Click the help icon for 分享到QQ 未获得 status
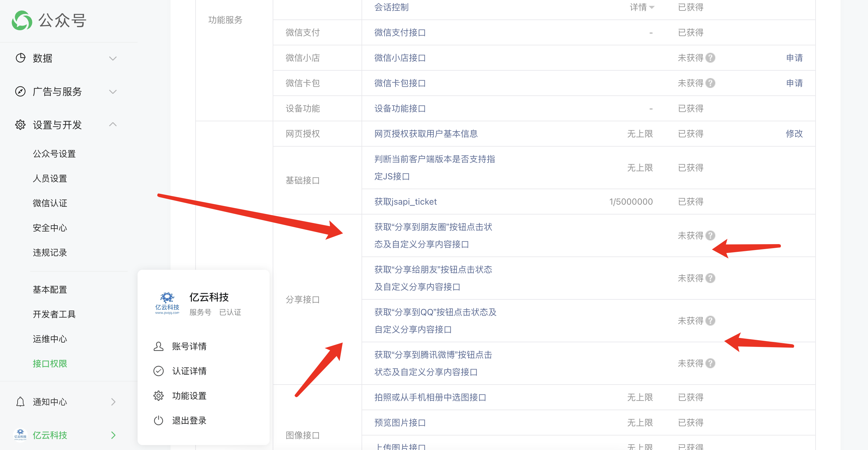Image resolution: width=868 pixels, height=450 pixels. coord(710,321)
